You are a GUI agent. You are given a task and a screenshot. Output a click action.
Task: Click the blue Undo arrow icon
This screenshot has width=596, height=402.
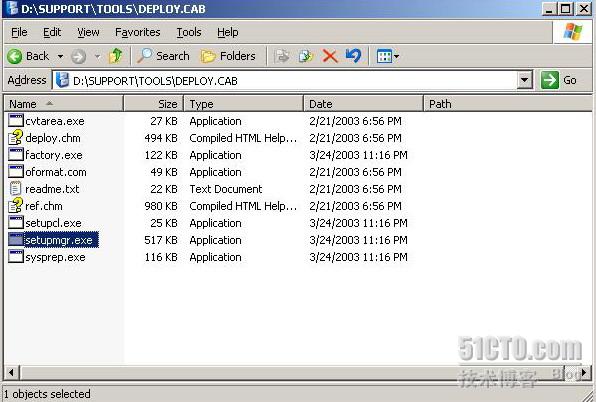coord(353,56)
